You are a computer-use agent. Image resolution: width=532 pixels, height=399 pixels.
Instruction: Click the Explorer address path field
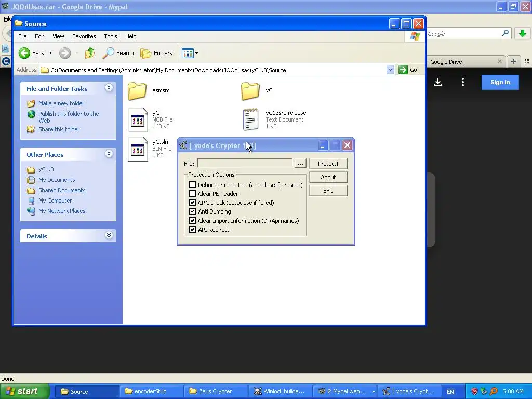[x=217, y=70]
